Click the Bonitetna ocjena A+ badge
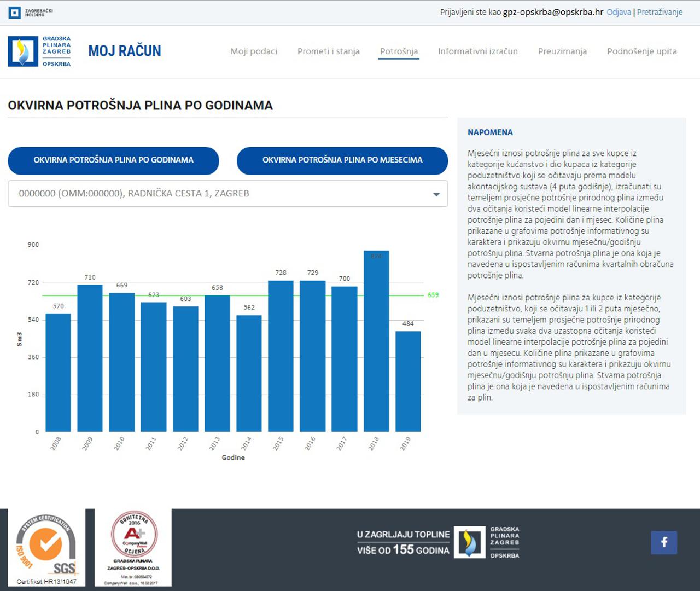700x591 pixels. [x=133, y=547]
